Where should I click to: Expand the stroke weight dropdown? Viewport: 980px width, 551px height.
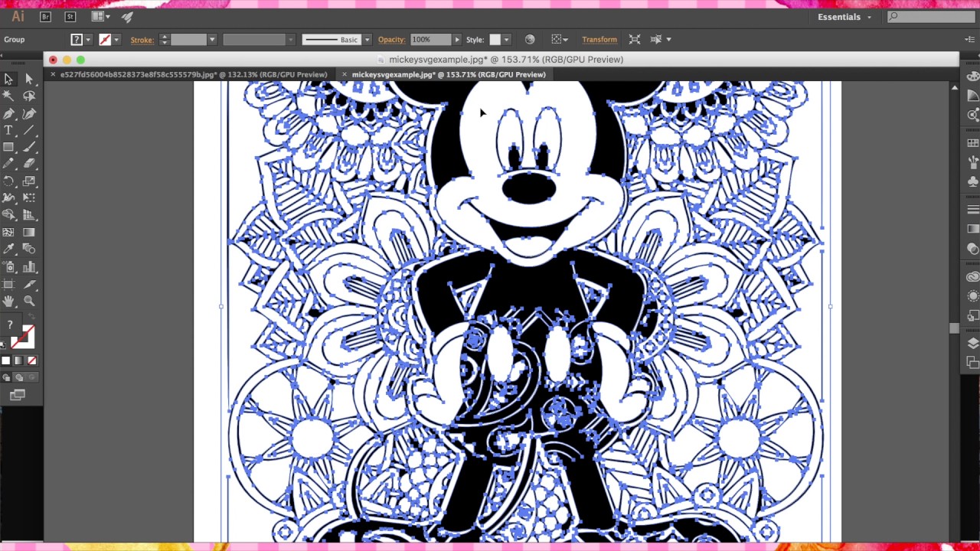click(211, 40)
